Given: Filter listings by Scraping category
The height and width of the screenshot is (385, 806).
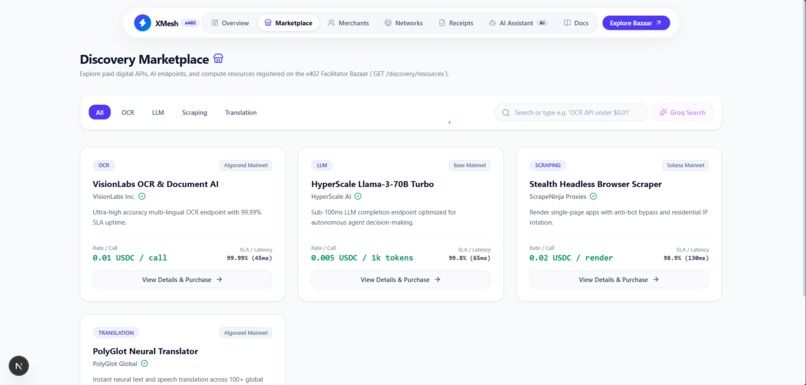Looking at the screenshot, I should point(194,112).
